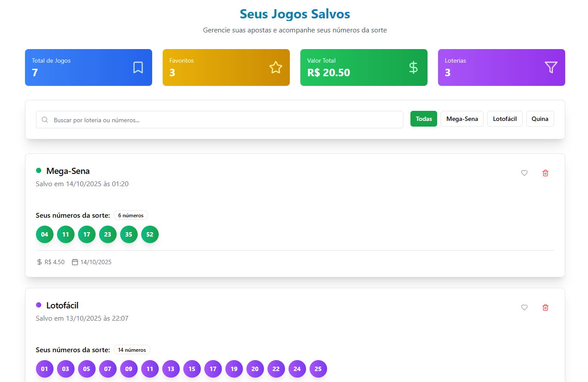Click the green number 52 ball

(x=150, y=234)
